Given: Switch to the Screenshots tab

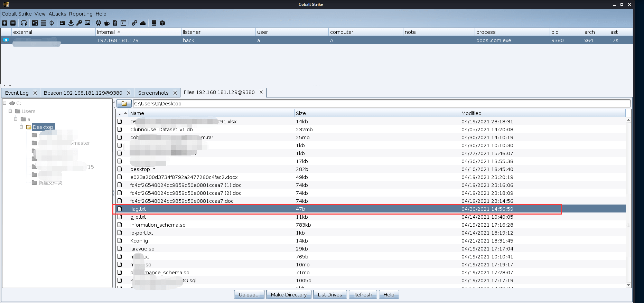Looking at the screenshot, I should coord(153,93).
